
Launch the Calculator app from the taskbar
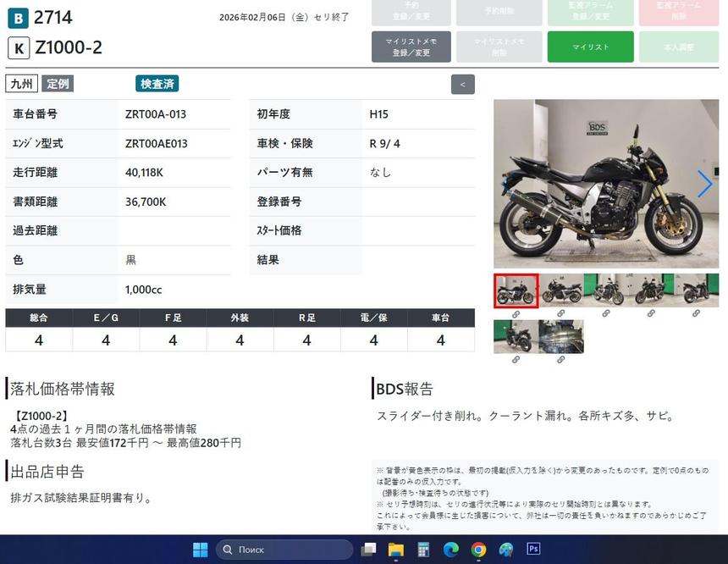point(423,550)
